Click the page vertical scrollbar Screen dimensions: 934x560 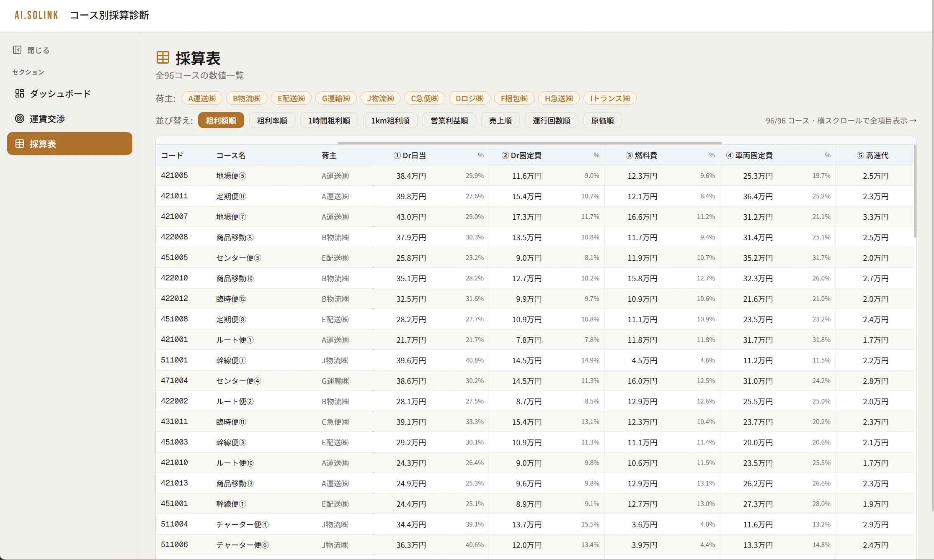932,255
